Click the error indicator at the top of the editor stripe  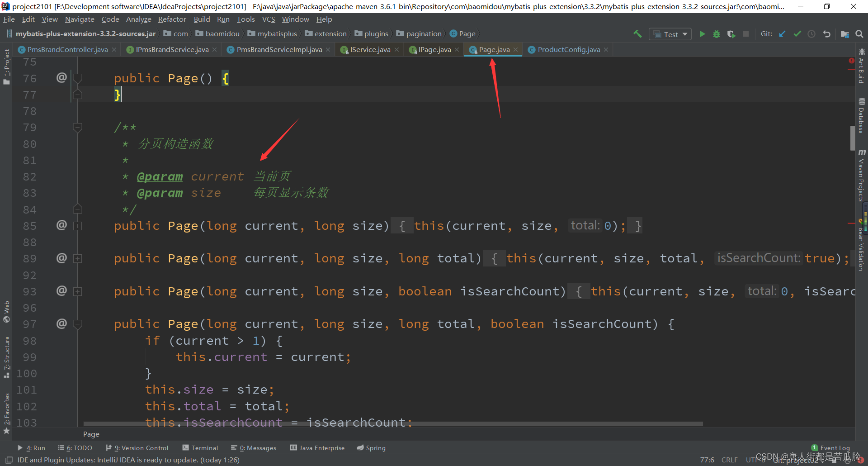pos(851,61)
